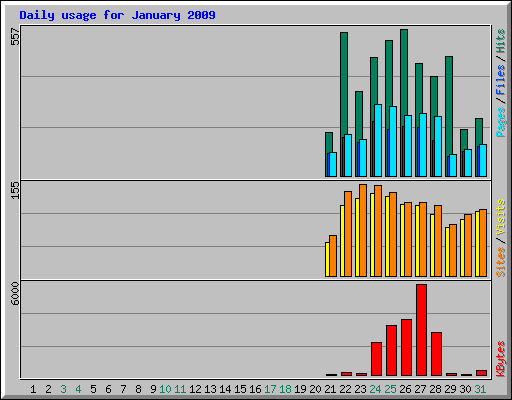Click the day 23 axis label
This screenshot has width=512, height=400.
click(360, 389)
